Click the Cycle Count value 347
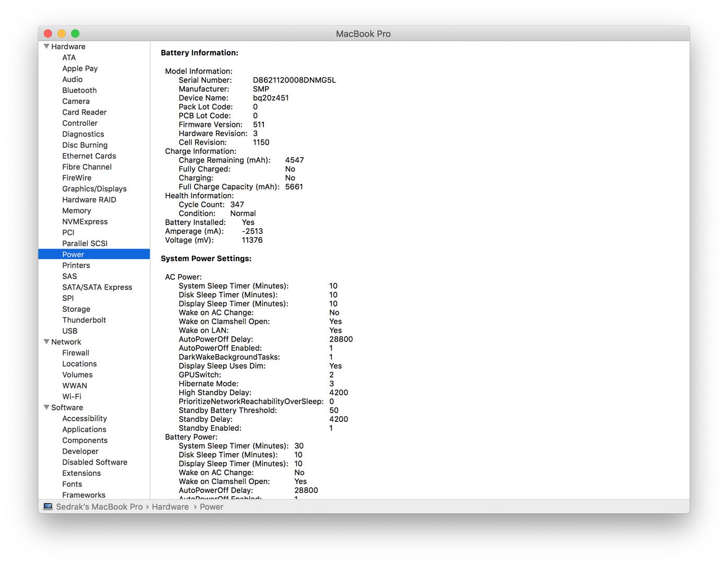 (237, 205)
